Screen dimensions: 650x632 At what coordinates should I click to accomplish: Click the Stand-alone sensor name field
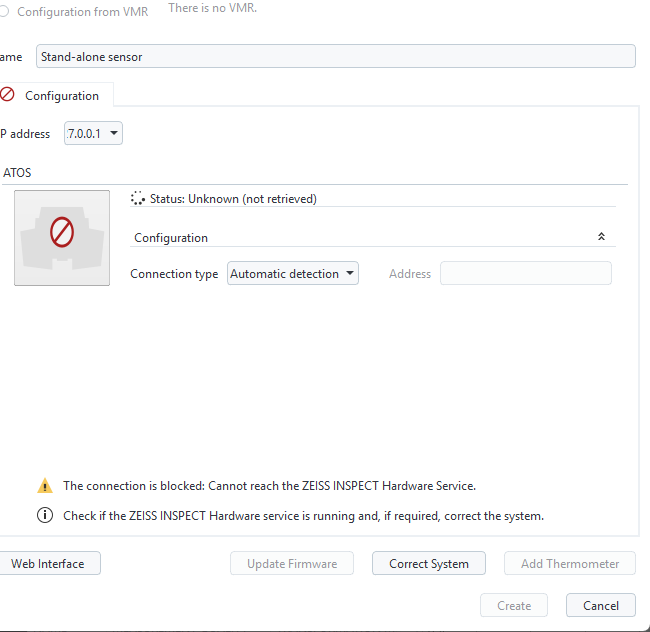click(x=336, y=56)
